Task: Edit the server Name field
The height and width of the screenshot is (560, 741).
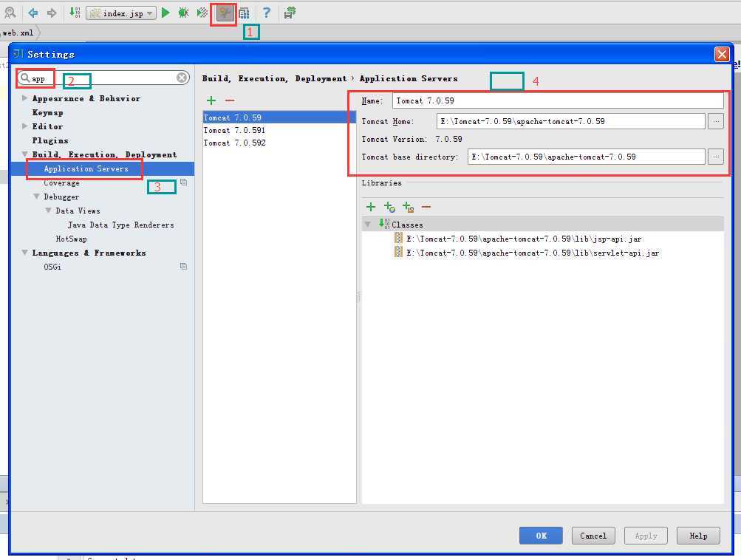Action: click(x=558, y=100)
